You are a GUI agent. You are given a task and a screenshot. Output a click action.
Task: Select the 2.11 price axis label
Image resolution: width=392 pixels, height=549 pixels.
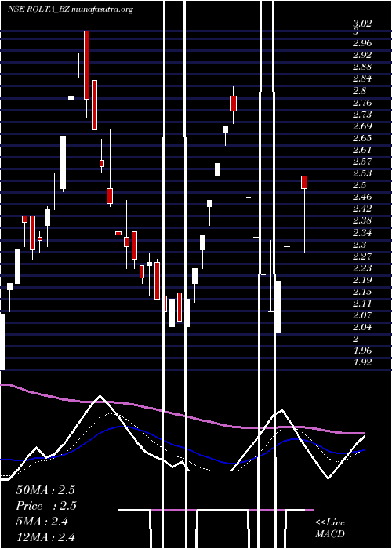point(362,304)
